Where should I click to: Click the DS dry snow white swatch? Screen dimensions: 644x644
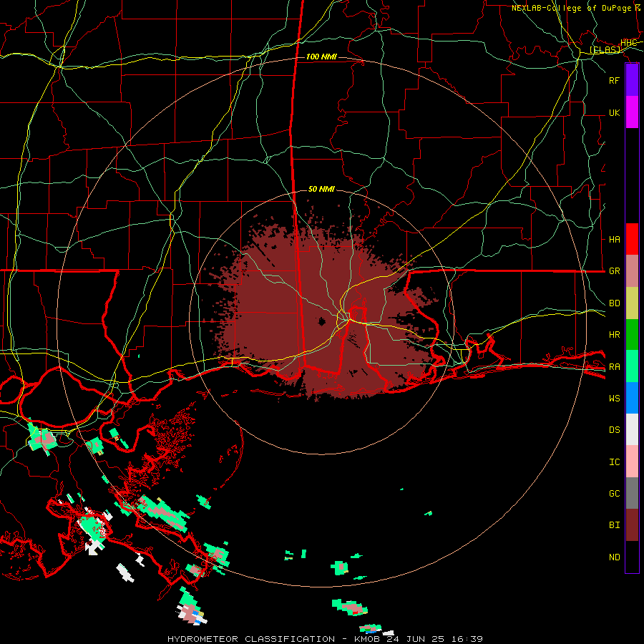[632, 429]
